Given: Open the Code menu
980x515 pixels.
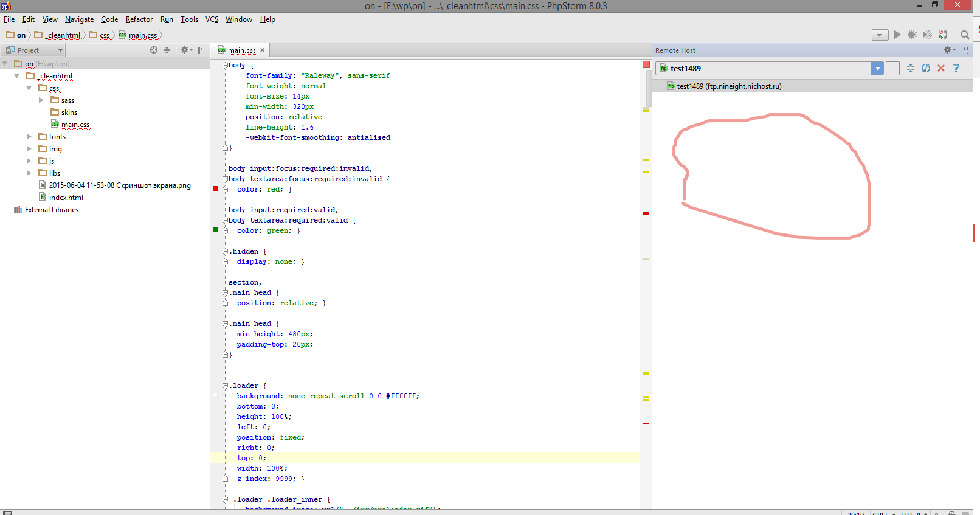Looking at the screenshot, I should (x=109, y=19).
